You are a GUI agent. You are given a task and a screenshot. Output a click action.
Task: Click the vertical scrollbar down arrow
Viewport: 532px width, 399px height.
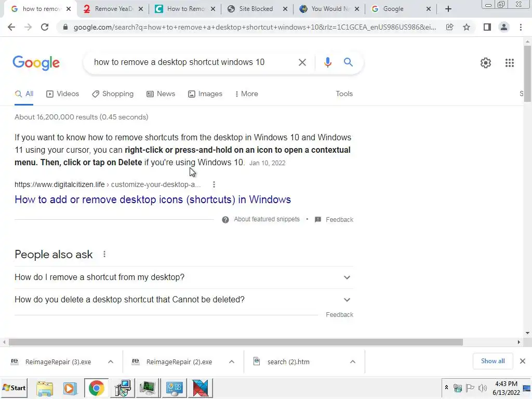coord(527,333)
